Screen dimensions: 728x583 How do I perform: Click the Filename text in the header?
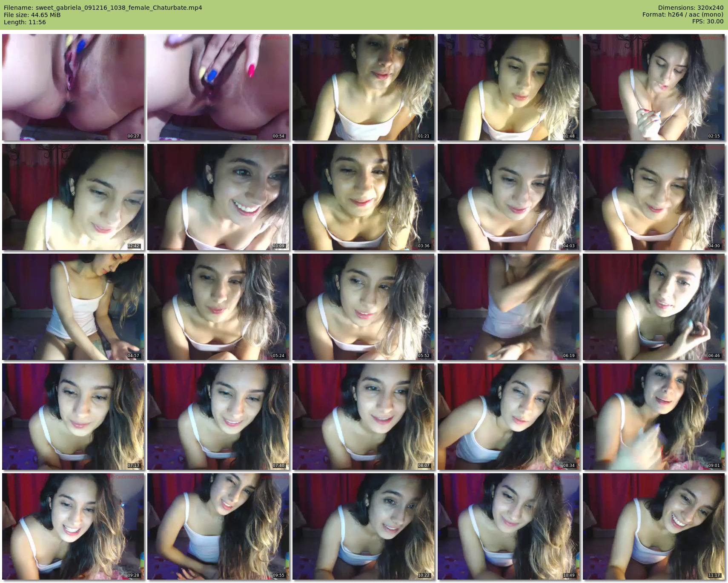pyautogui.click(x=103, y=8)
